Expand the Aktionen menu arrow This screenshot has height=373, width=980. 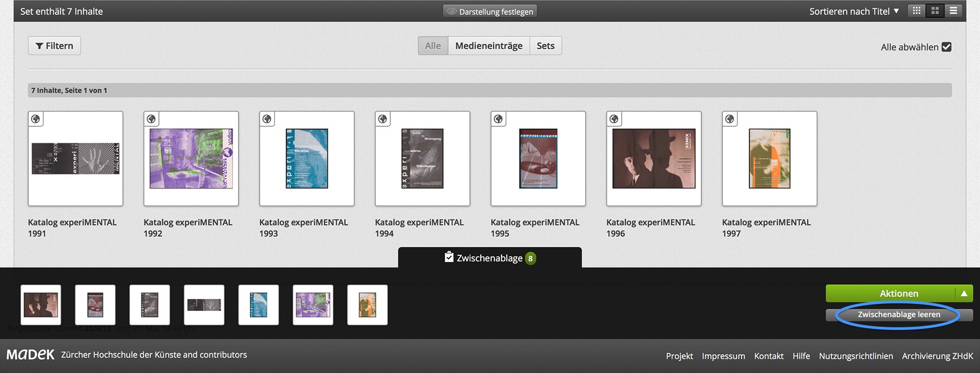964,293
